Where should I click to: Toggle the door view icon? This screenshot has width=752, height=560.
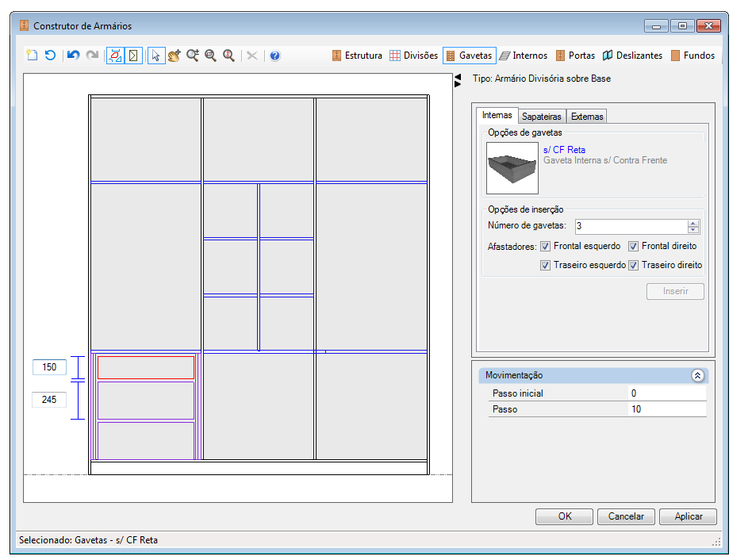coord(133,56)
